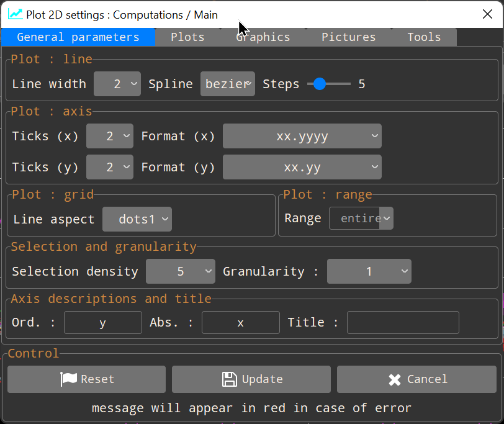Open the Ticks (x) dropdown
This screenshot has width=504, height=424.
click(109, 136)
